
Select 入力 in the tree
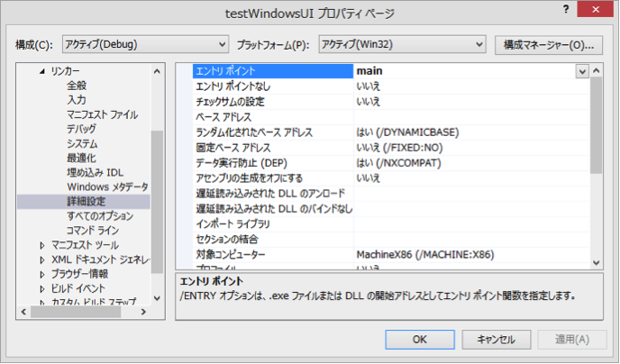point(77,100)
